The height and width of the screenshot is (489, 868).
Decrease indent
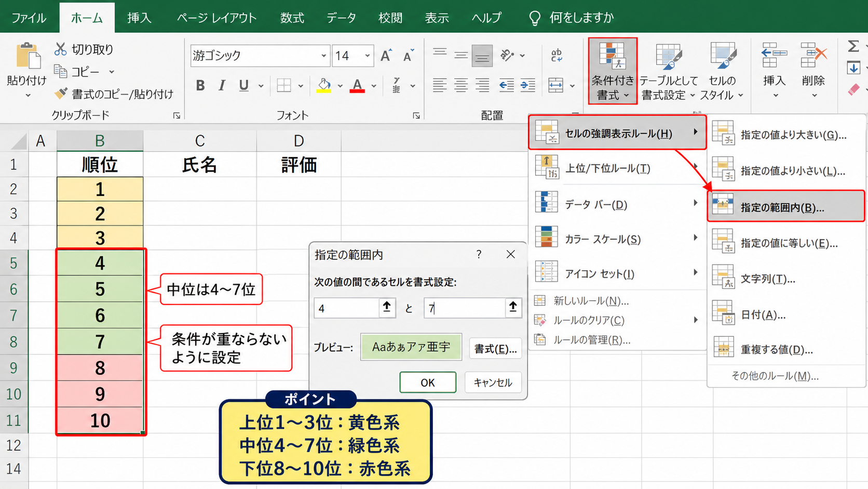[506, 85]
